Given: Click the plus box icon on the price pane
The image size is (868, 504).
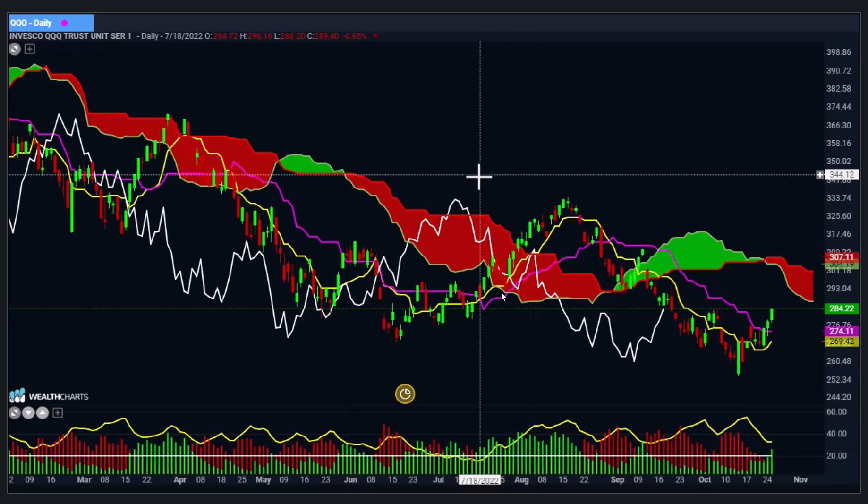Looking at the screenshot, I should coord(30,49).
